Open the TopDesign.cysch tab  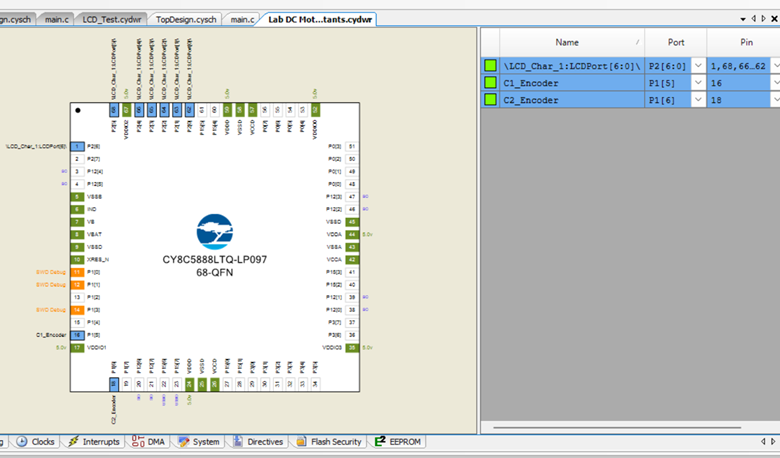[x=186, y=19]
